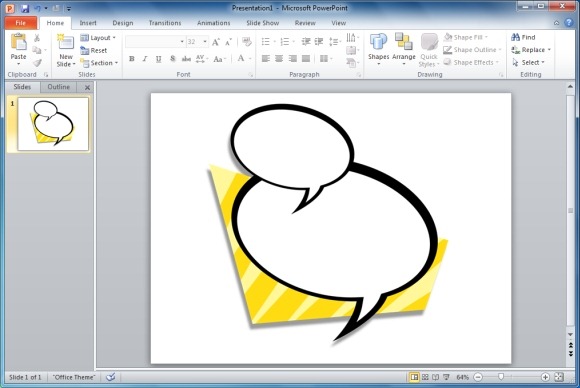
Task: Open the Review tab
Action: coord(305,23)
